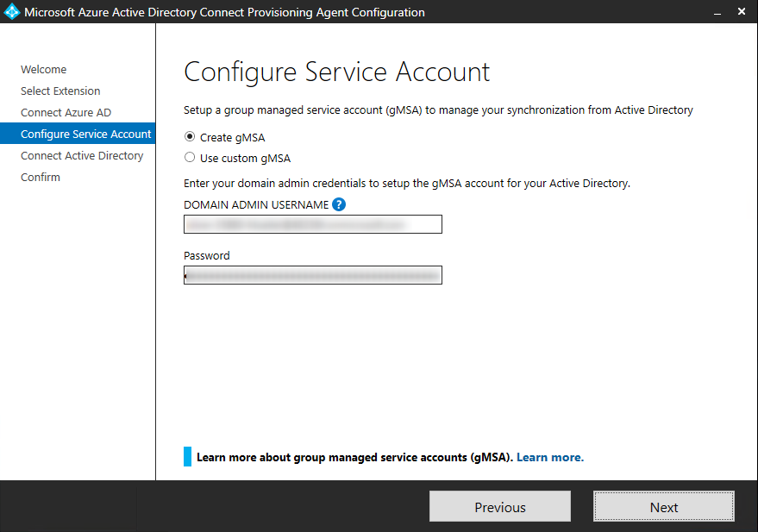Click the Domain Admin Username input field
Screen dimensions: 758x532
pyautogui.click(x=312, y=223)
